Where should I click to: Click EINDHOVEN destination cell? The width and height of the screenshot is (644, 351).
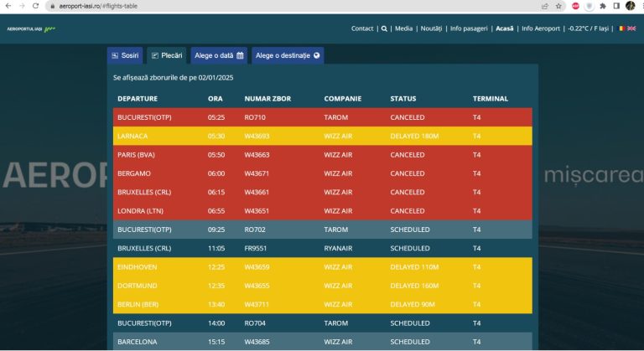click(x=138, y=267)
